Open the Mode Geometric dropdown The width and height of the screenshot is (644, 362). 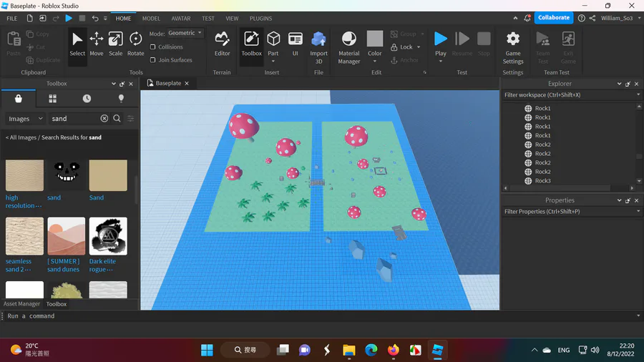pyautogui.click(x=185, y=33)
